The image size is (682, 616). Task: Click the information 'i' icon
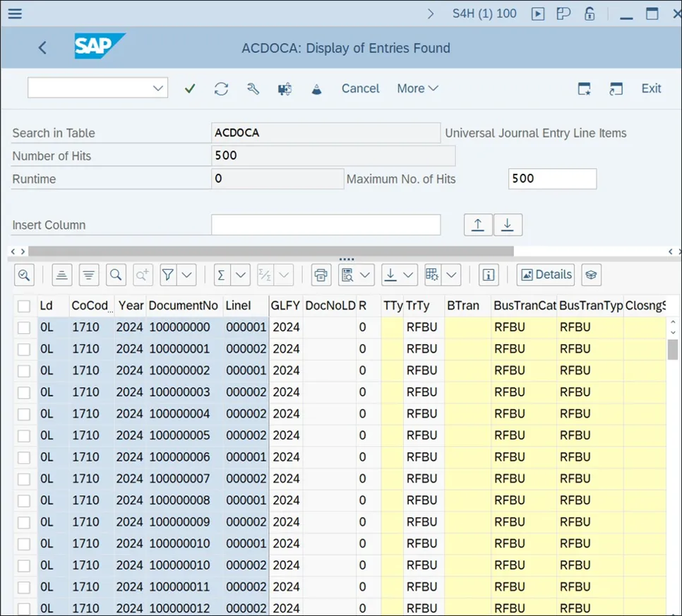click(x=489, y=275)
